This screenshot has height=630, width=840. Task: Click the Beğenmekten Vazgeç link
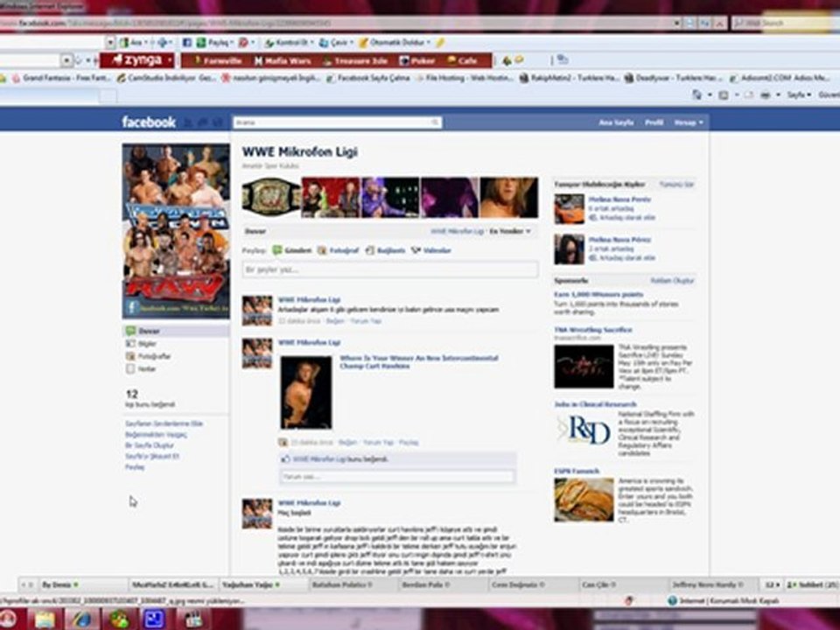pos(156,435)
